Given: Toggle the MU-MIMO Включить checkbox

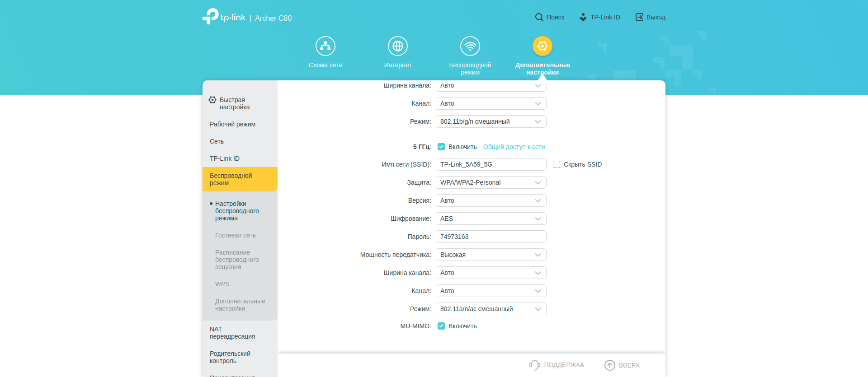Looking at the screenshot, I should (441, 326).
